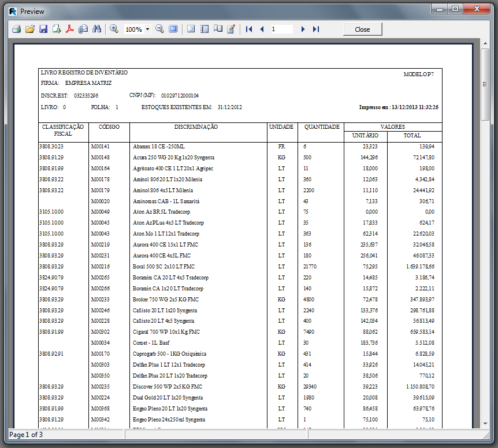This screenshot has width=498, height=448.
Task: Open the 100% zoom dropdown
Action: [147, 29]
